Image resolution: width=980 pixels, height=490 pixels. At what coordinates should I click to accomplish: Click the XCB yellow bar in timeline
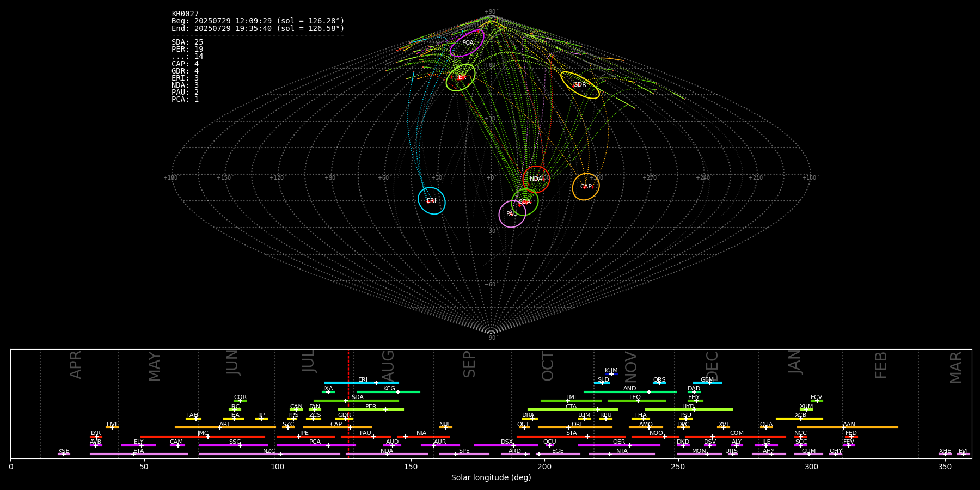coord(799,419)
